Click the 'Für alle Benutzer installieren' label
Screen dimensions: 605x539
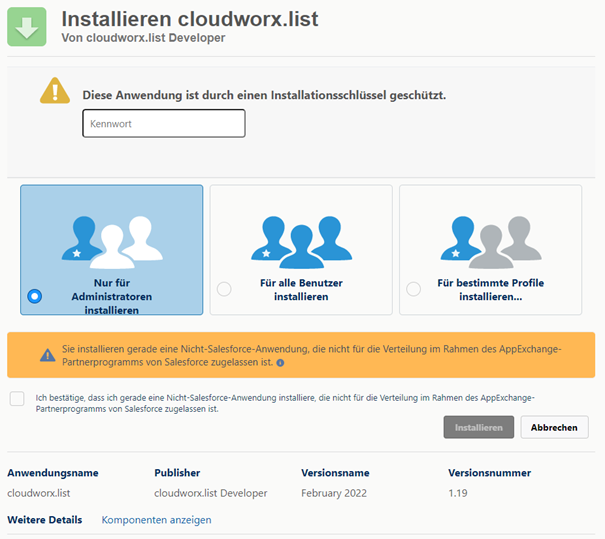click(x=301, y=290)
